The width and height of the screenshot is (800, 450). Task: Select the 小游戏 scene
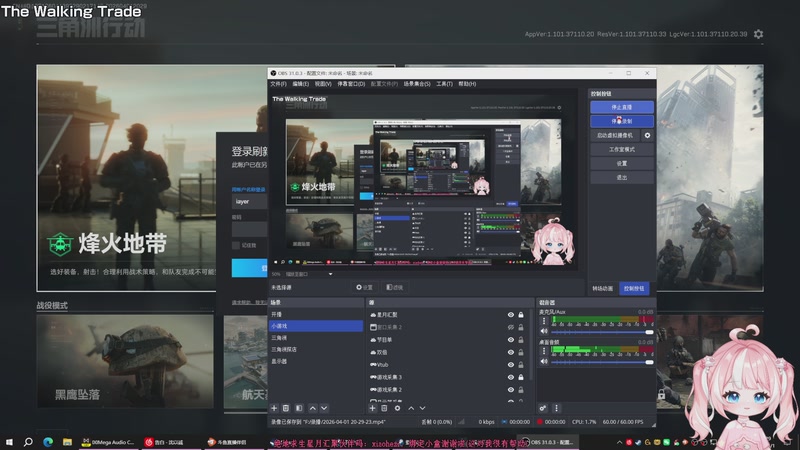[316, 326]
